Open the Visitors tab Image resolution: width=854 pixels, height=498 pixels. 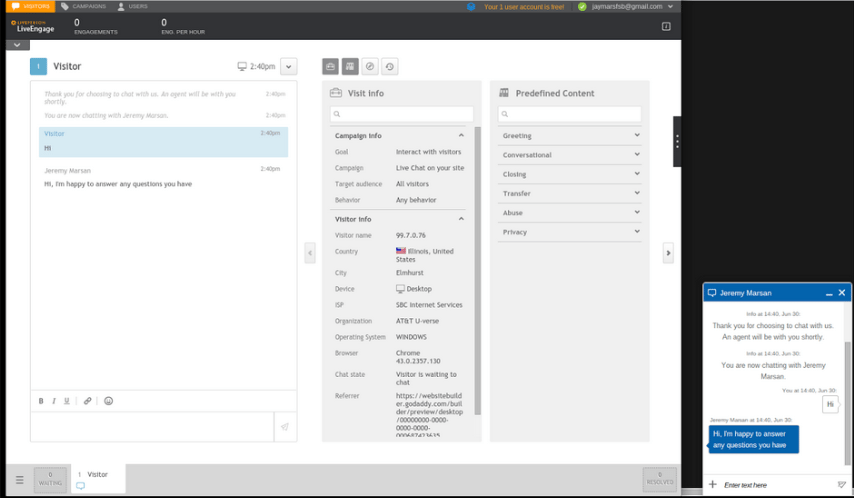[x=30, y=7]
